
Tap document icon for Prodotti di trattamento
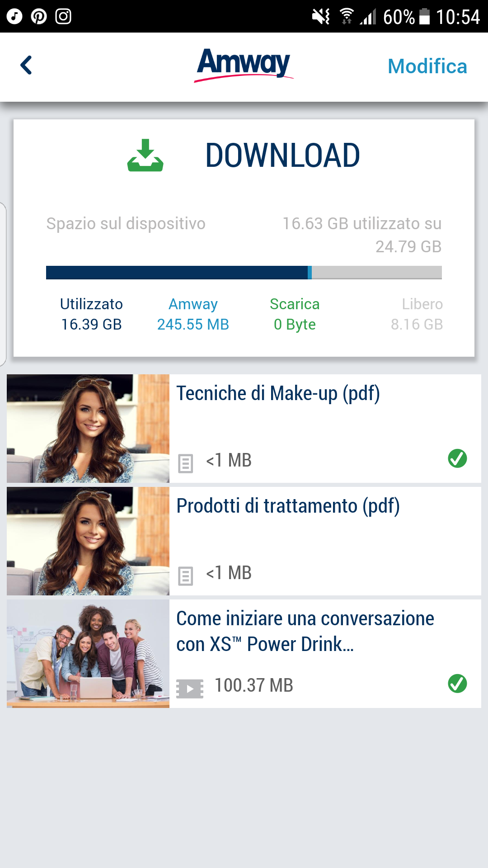185,576
